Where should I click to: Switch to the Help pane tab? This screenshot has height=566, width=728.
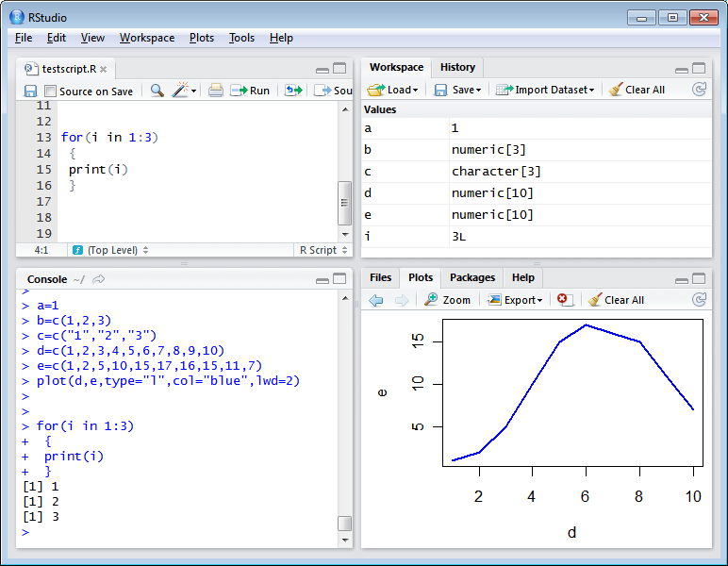(523, 277)
